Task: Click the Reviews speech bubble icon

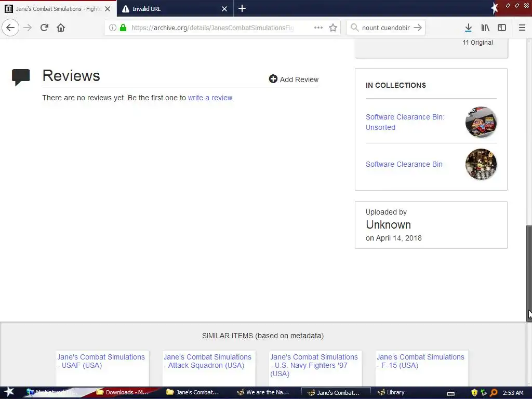Action: coord(21,77)
